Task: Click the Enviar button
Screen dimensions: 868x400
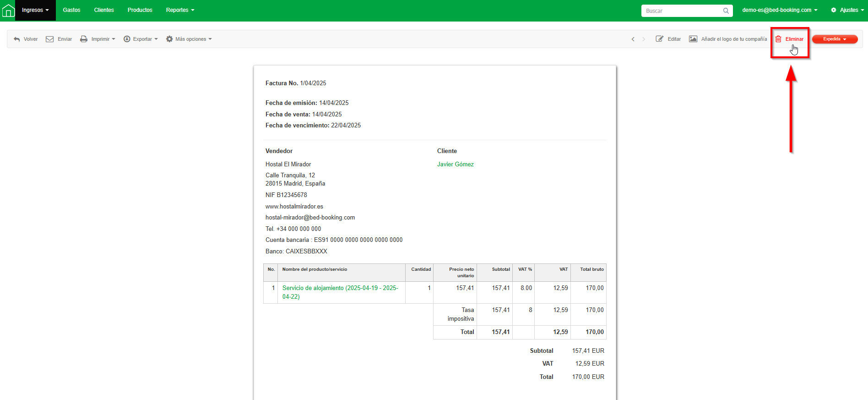Action: 59,39
